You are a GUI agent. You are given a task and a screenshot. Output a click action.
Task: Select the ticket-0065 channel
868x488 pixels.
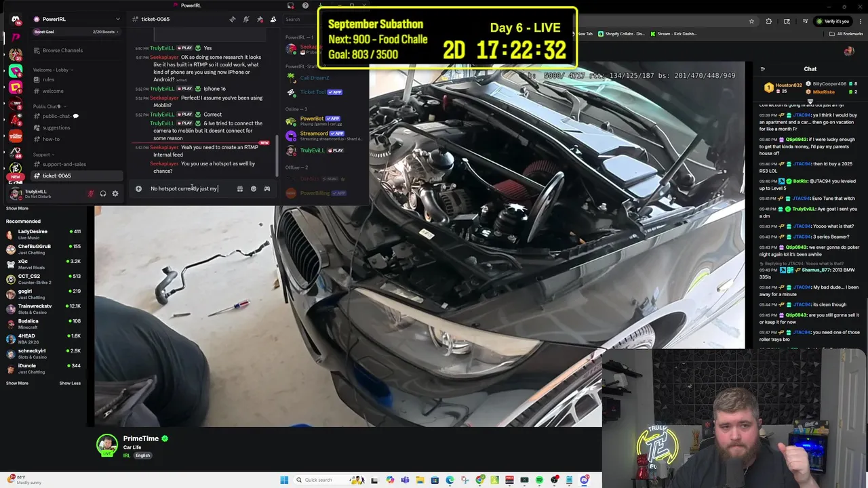pyautogui.click(x=76, y=176)
